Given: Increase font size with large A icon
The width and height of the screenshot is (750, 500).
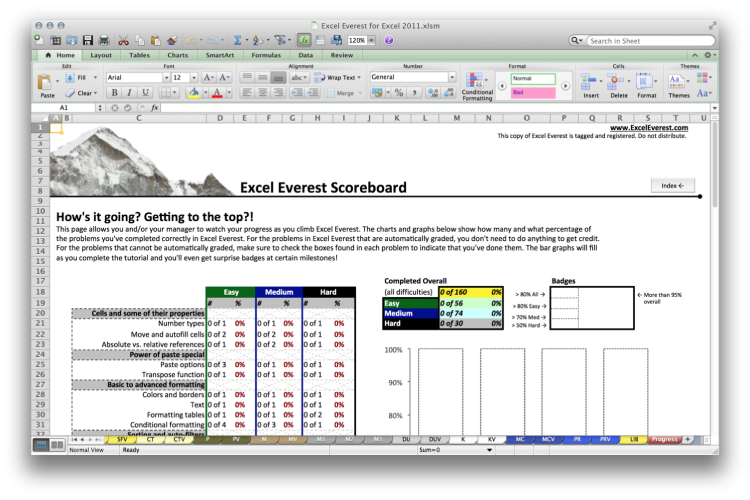Looking at the screenshot, I should click(x=208, y=78).
